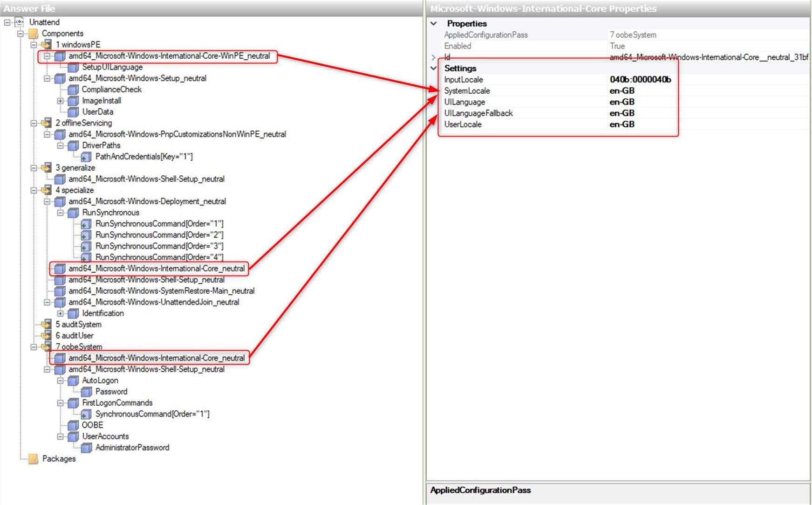This screenshot has width=812, height=505.
Task: Collapse the UserAccounts node
Action: (x=60, y=436)
